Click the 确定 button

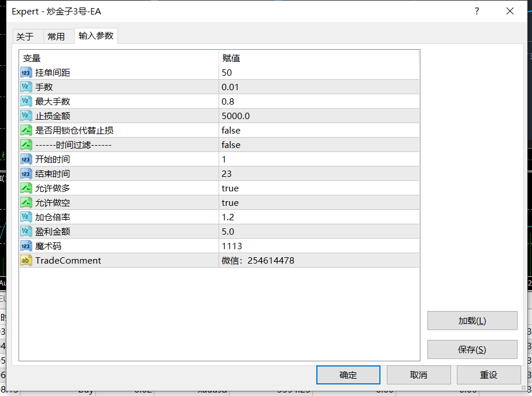(x=348, y=375)
